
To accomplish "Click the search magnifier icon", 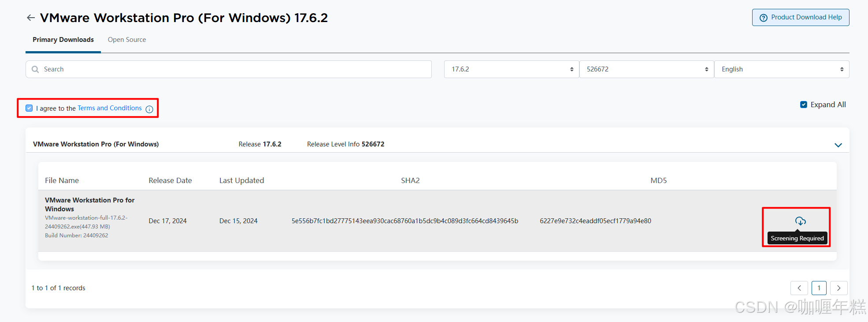I will [x=35, y=69].
